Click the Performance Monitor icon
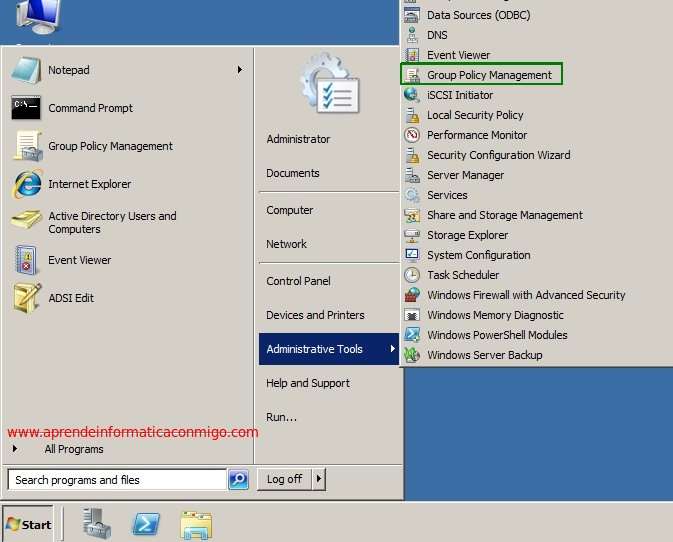This screenshot has height=542, width=673. pyautogui.click(x=412, y=135)
